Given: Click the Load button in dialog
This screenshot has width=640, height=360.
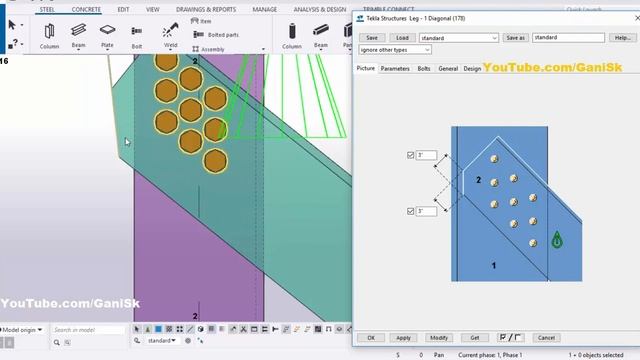Looking at the screenshot, I should click(402, 38).
